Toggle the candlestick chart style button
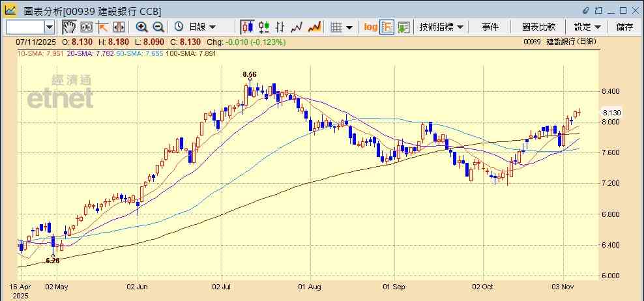This screenshot has height=301, width=644. click(247, 27)
